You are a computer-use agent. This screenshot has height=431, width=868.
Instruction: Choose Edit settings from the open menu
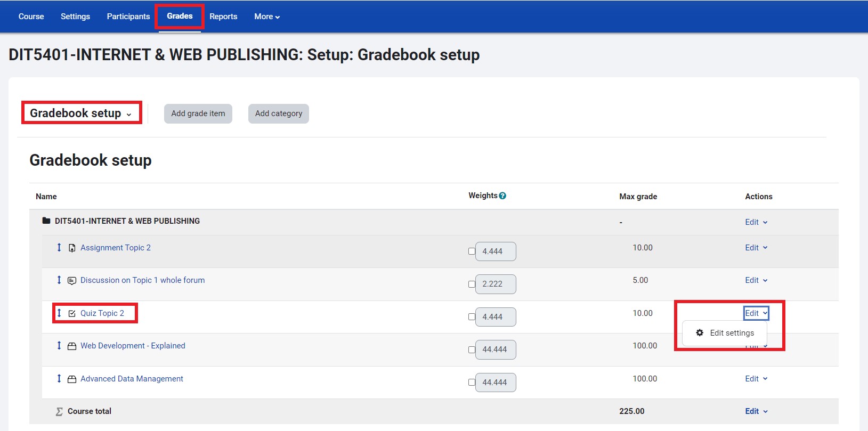pyautogui.click(x=732, y=333)
